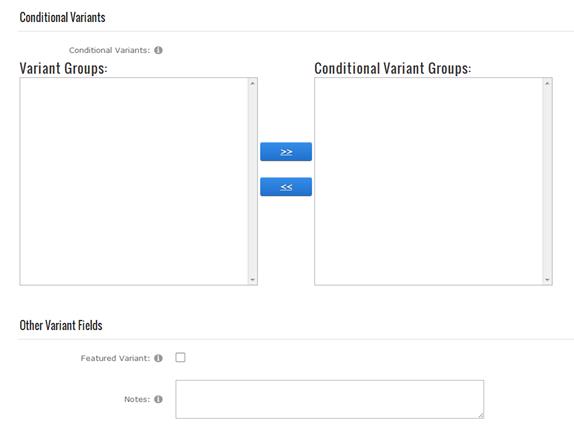Click the Notes label text

[137, 399]
